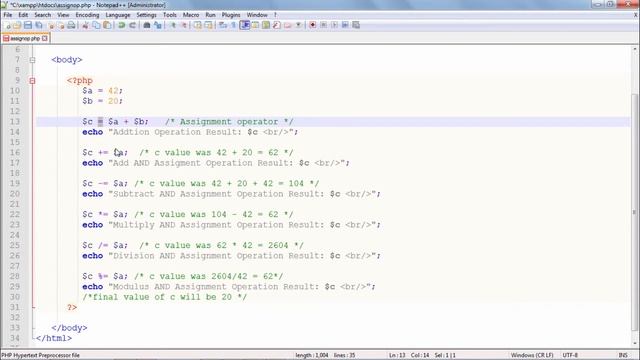Screen dimensions: 640x360
Task: Open the Search menu
Action: (x=42, y=15)
